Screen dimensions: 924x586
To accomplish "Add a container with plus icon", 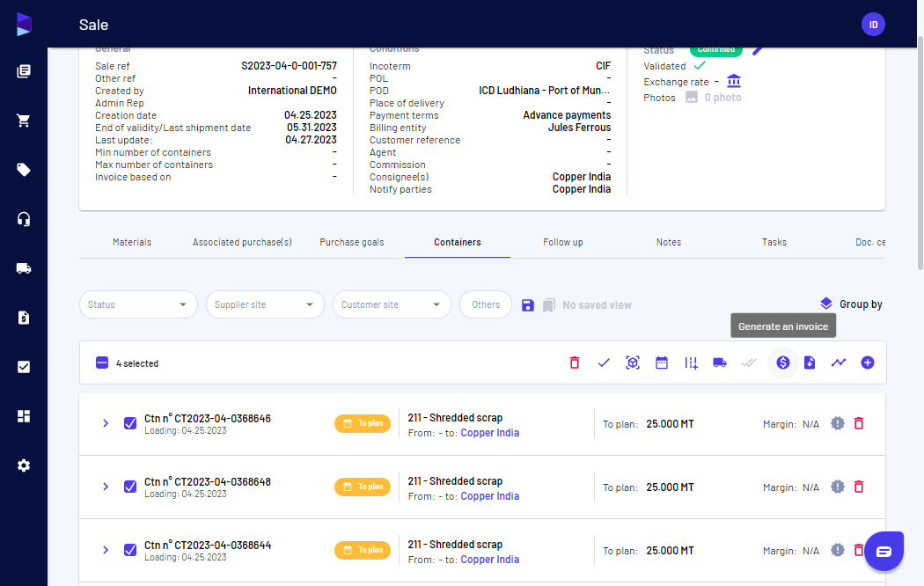I will pyautogui.click(x=868, y=363).
